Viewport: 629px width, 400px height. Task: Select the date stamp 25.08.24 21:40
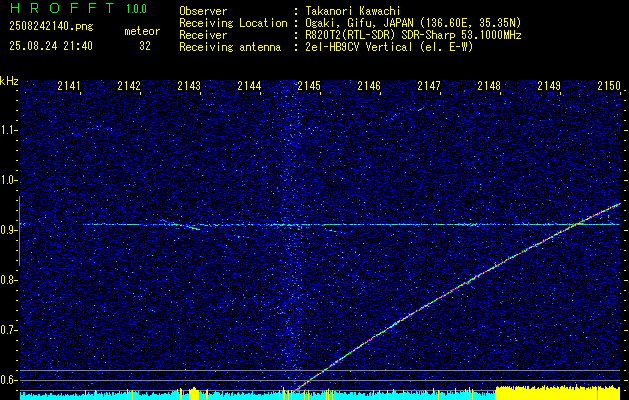coord(51,46)
